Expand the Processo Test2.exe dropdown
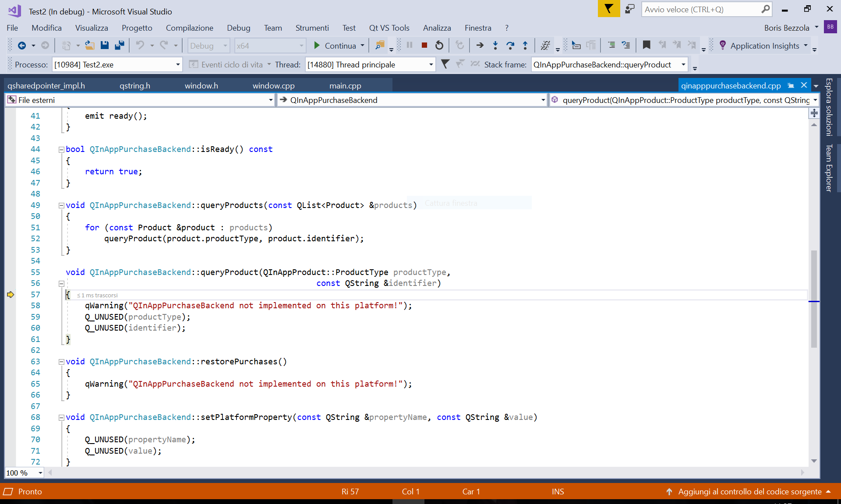Image resolution: width=841 pixels, height=504 pixels. coord(178,65)
